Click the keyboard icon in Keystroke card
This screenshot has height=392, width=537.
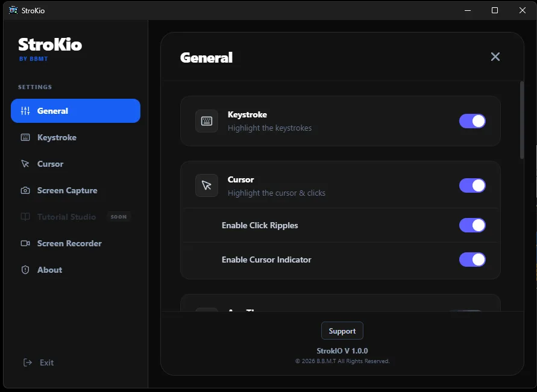tap(207, 121)
